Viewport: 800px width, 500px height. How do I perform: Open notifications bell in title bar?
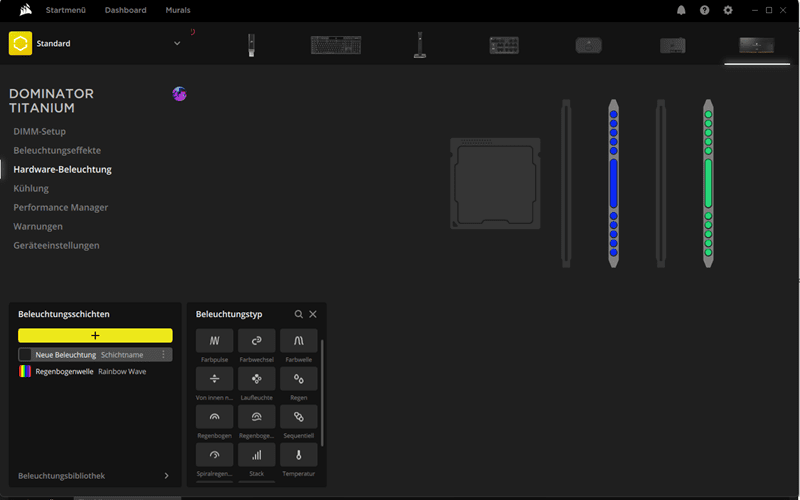[x=681, y=10]
